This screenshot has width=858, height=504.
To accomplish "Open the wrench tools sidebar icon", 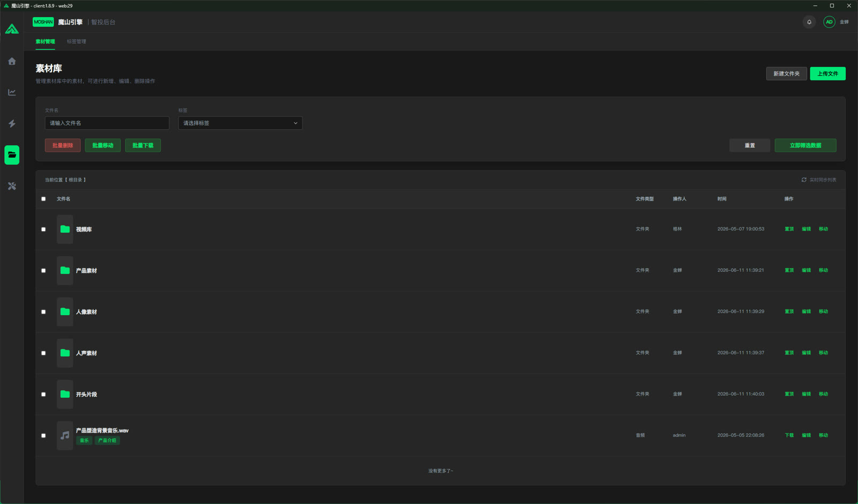I will [x=12, y=186].
